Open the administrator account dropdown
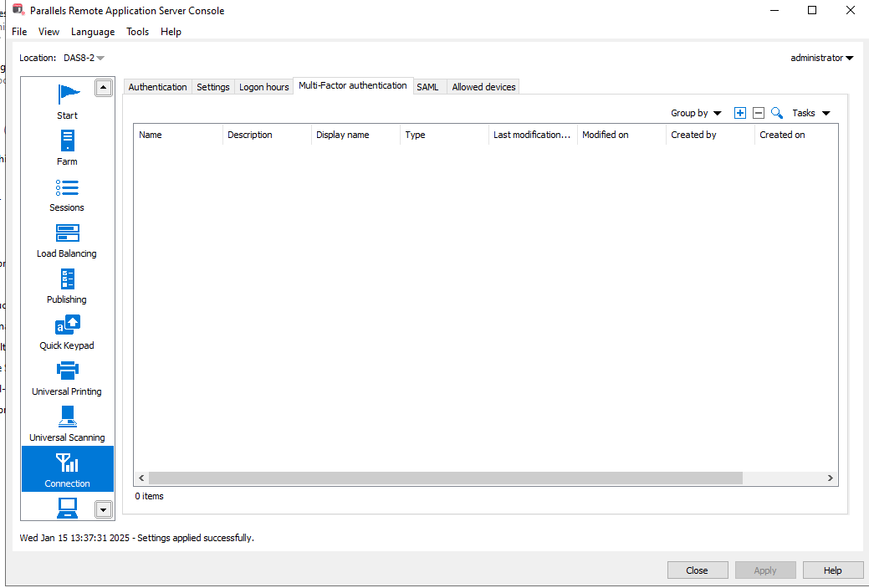869x588 pixels. 822,58
